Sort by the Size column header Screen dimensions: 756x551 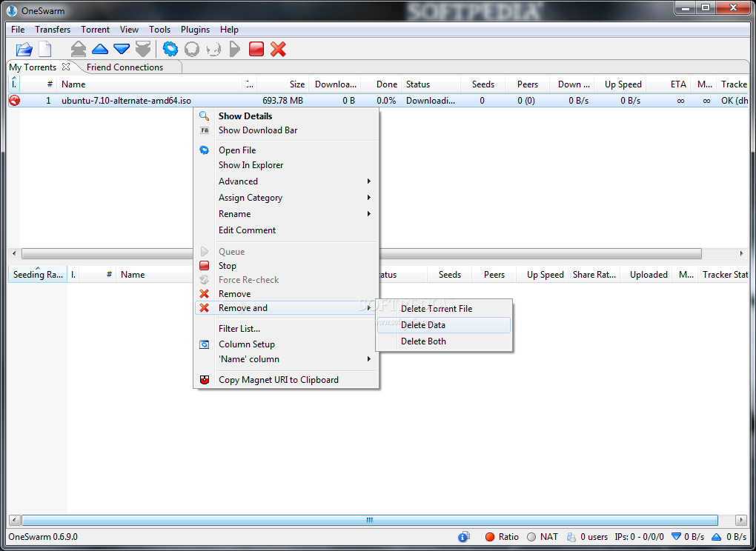(x=283, y=84)
